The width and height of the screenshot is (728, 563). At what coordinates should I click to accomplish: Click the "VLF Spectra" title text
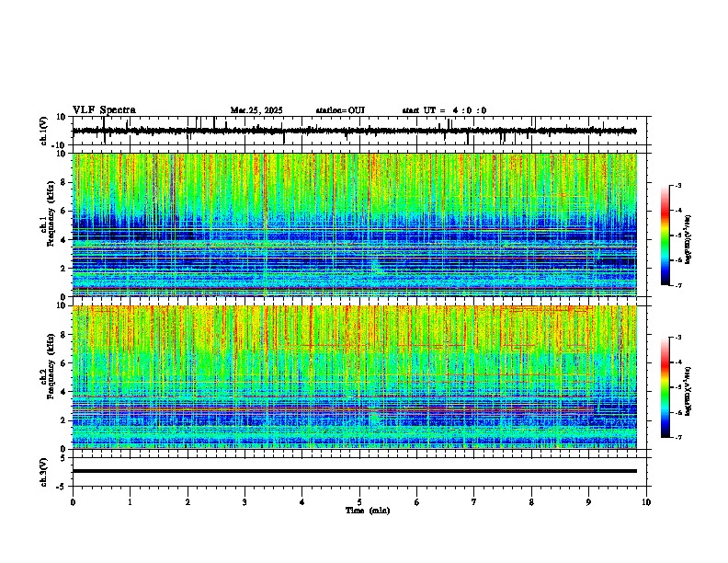pos(104,110)
